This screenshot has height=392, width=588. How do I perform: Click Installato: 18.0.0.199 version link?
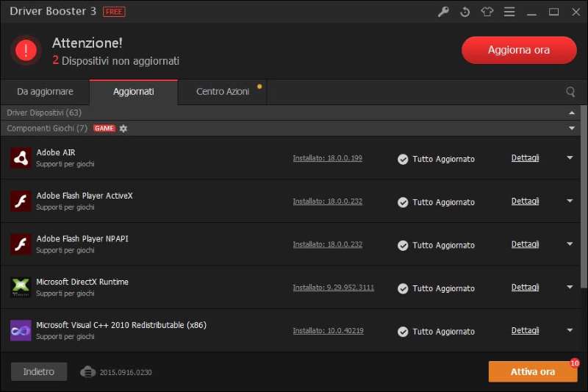[327, 158]
